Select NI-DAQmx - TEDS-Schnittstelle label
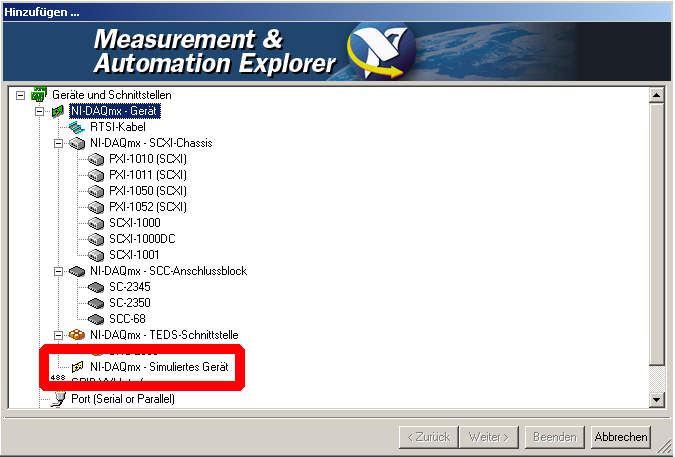 pos(164,335)
